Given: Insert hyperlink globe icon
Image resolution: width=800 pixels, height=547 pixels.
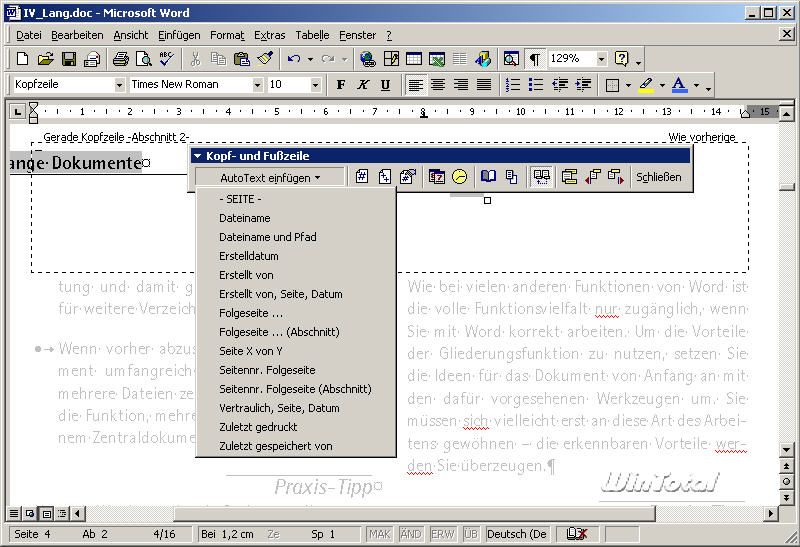Looking at the screenshot, I should point(367,59).
